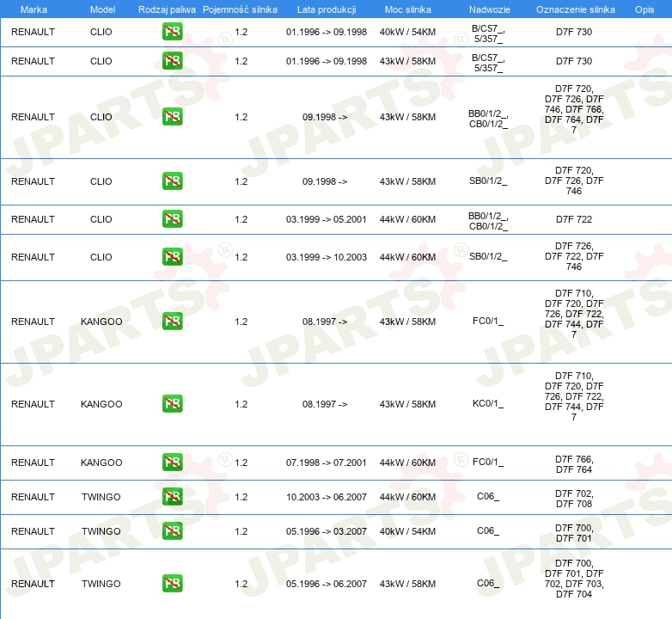Click the fuel icon in the Twingo 10.2003 -> 06.2007 row

[172, 496]
